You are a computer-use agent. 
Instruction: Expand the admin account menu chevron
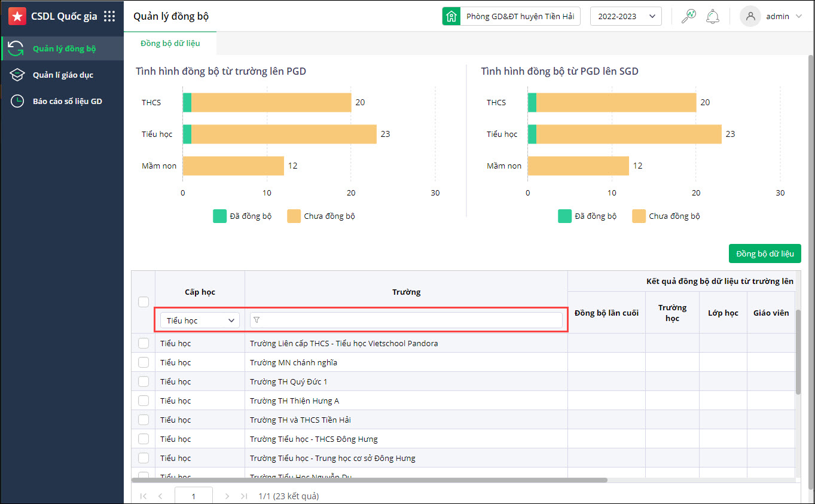pos(799,16)
